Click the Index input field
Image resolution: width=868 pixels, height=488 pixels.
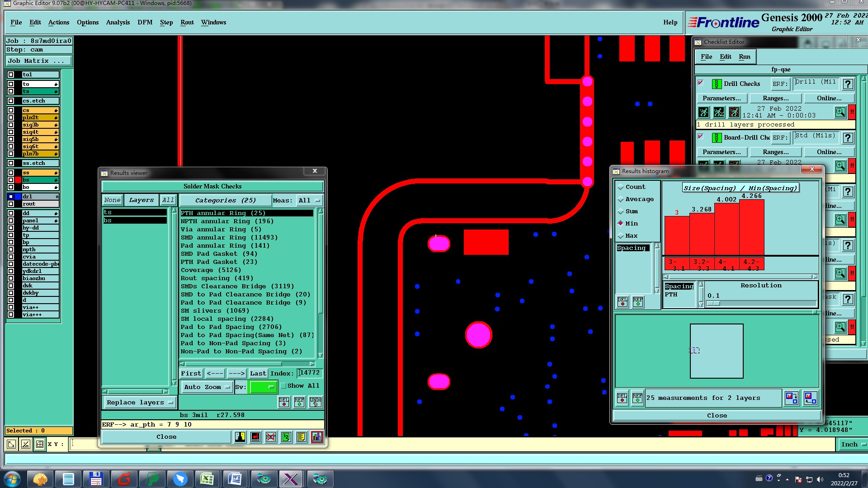310,373
